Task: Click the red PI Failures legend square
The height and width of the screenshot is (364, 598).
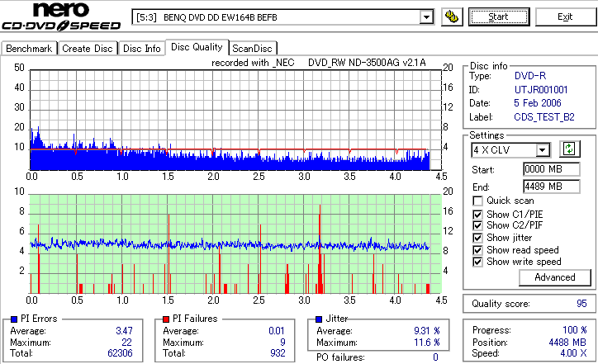Action: coord(166,319)
